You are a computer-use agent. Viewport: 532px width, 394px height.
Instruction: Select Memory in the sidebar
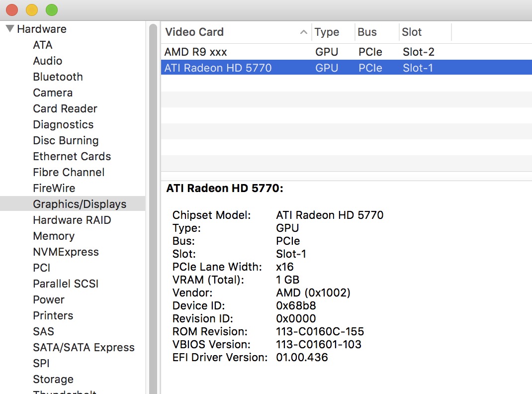[x=54, y=236]
